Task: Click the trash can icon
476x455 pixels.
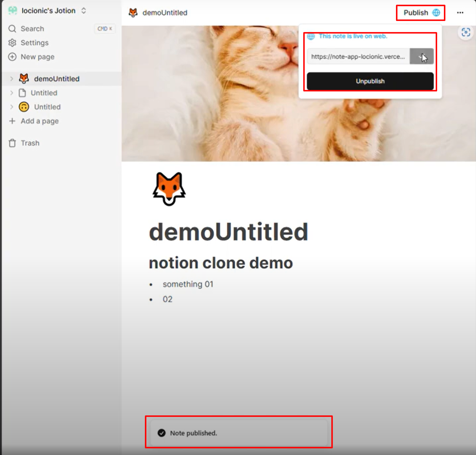Action: (12, 143)
